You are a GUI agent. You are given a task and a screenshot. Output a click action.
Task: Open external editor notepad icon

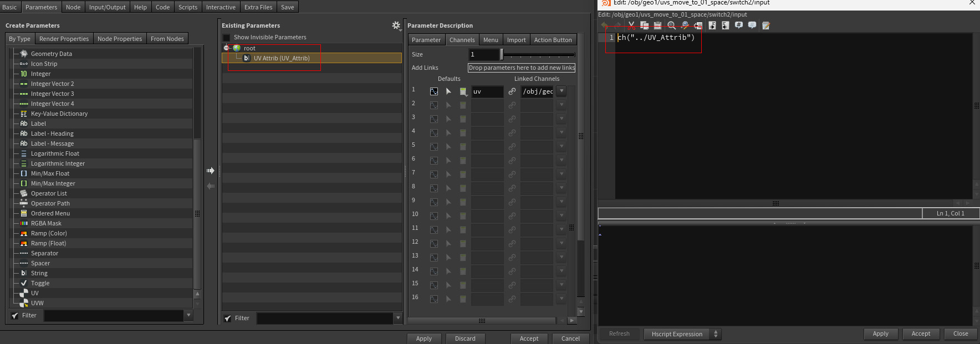766,25
